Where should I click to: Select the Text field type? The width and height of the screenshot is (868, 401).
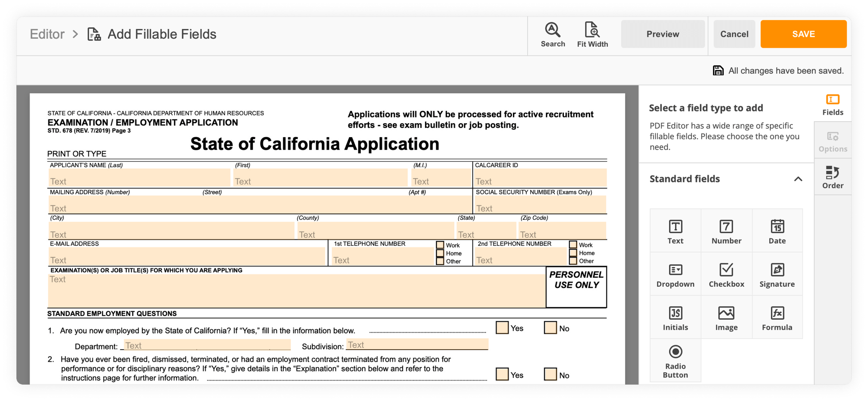tap(675, 231)
